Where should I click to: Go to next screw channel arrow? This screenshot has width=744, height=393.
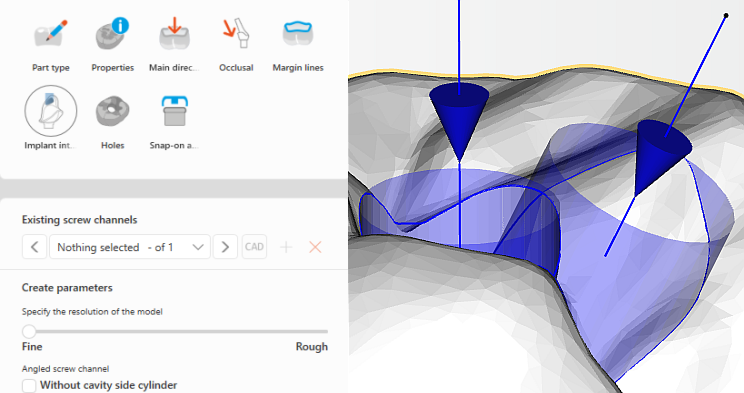[225, 247]
